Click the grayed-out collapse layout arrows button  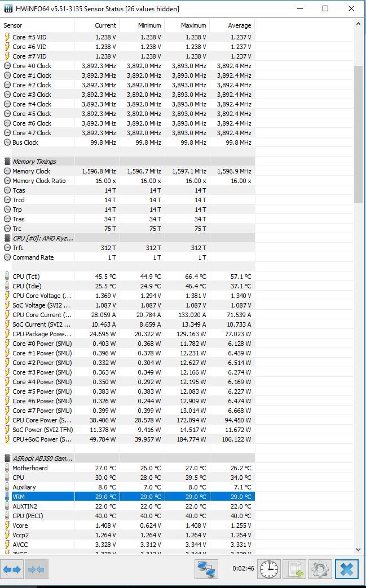point(37,569)
